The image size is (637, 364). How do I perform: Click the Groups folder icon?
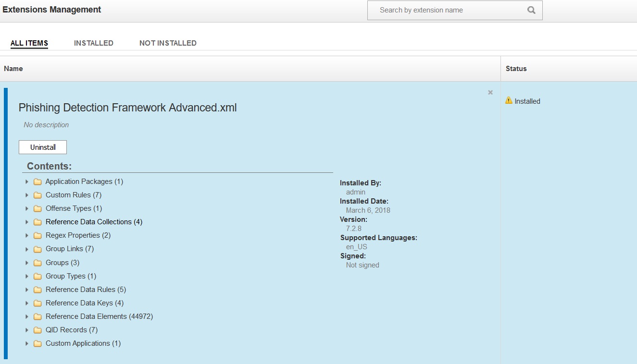37,263
